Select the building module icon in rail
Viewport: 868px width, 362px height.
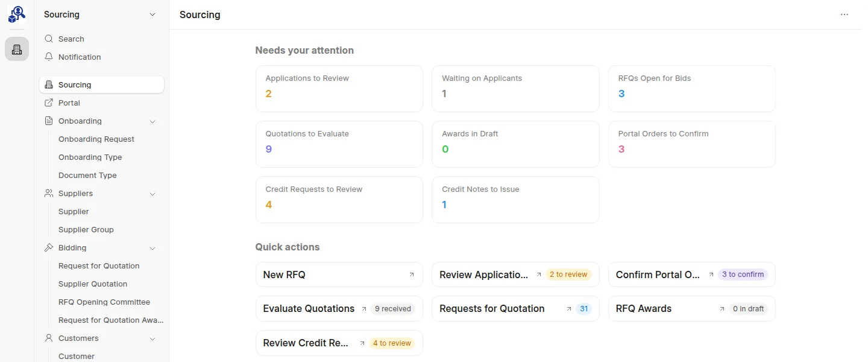coord(17,49)
